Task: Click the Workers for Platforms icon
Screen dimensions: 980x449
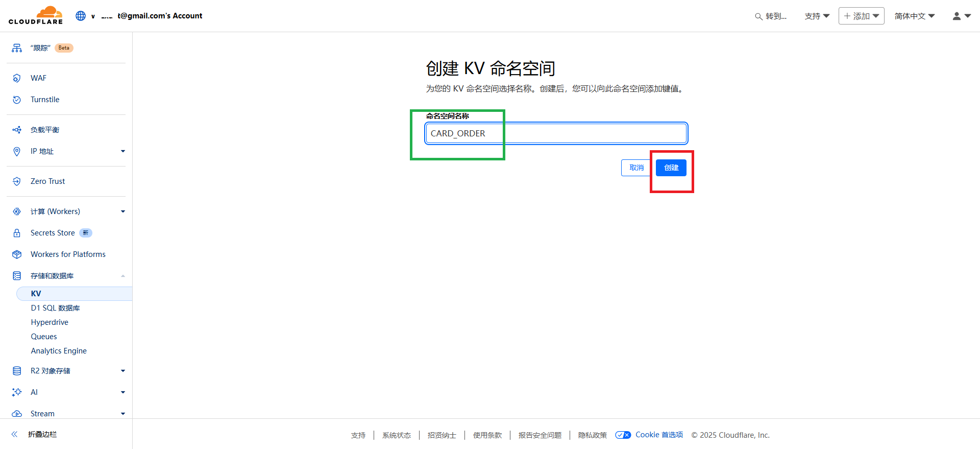Action: [17, 254]
